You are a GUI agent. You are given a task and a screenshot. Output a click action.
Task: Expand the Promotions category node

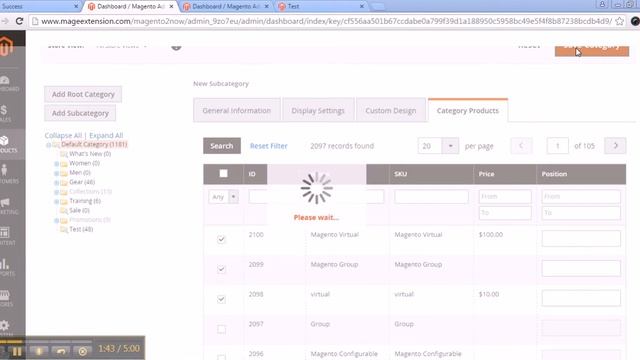[x=57, y=220]
